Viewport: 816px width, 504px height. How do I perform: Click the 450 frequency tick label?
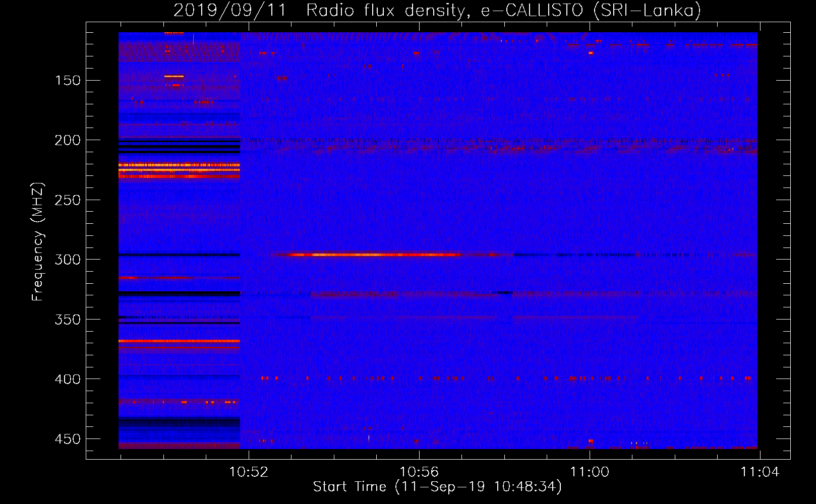tap(68, 439)
